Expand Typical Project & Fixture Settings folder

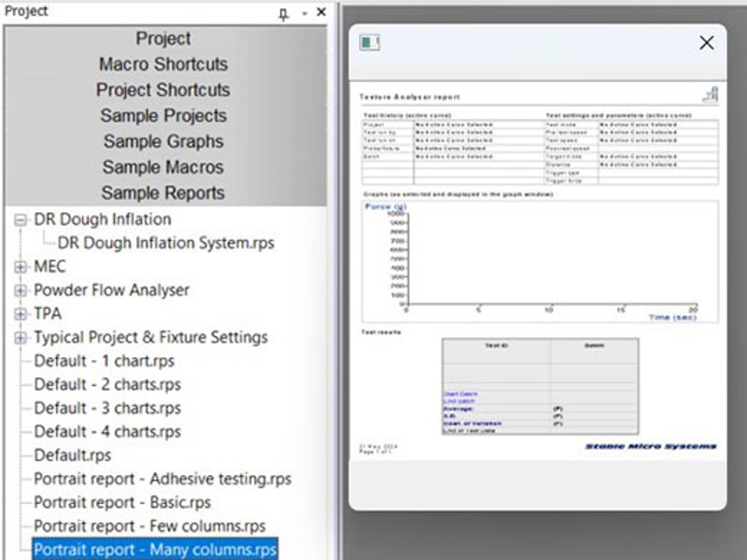click(x=21, y=337)
